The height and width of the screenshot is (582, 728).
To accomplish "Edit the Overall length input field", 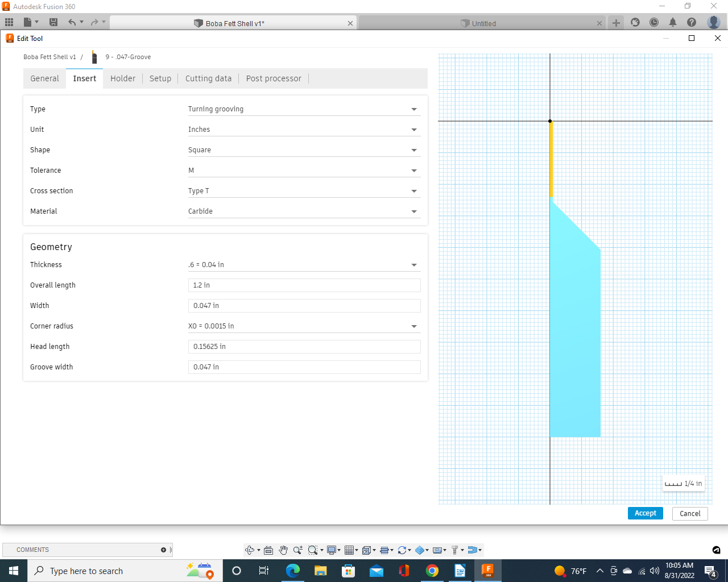I will point(304,285).
